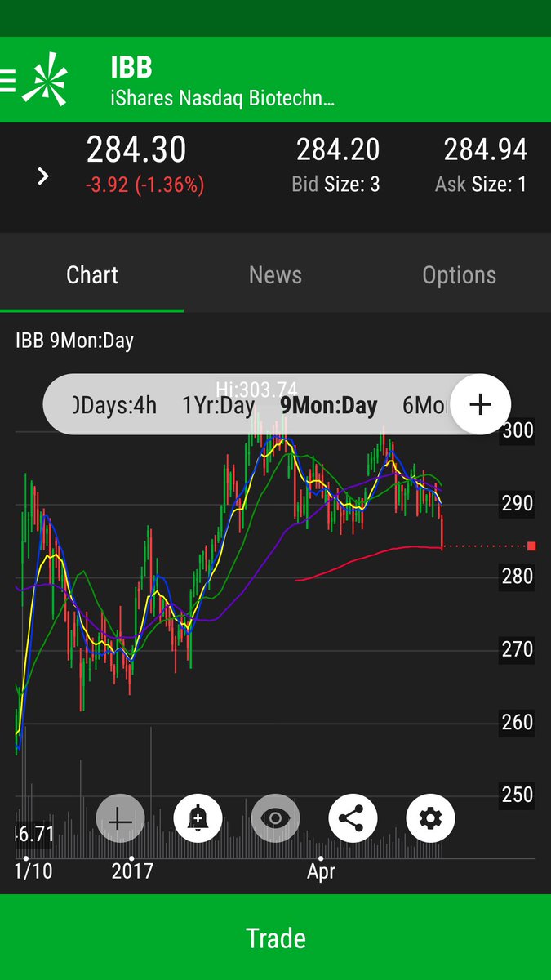Toggle chart visibility with the eye icon
This screenshot has height=980, width=551.
click(275, 818)
